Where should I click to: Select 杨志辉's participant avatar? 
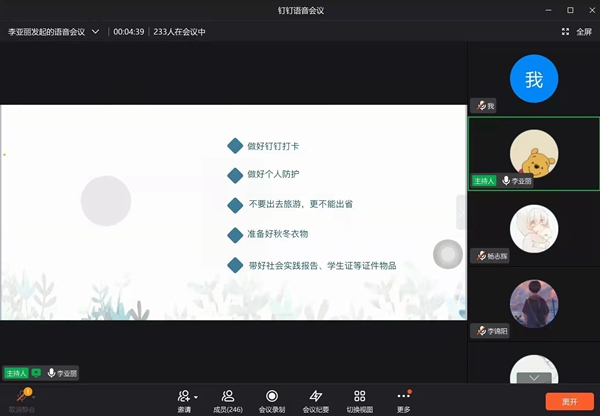pyautogui.click(x=534, y=228)
